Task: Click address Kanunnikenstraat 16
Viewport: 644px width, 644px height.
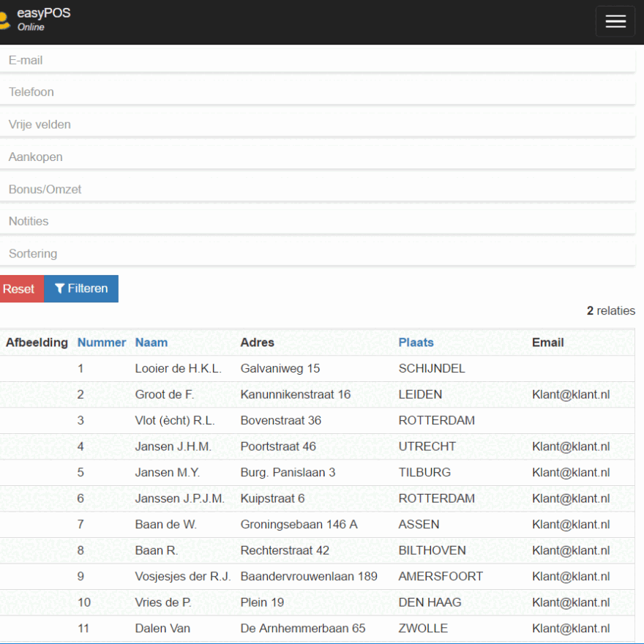Action: pyautogui.click(x=296, y=394)
